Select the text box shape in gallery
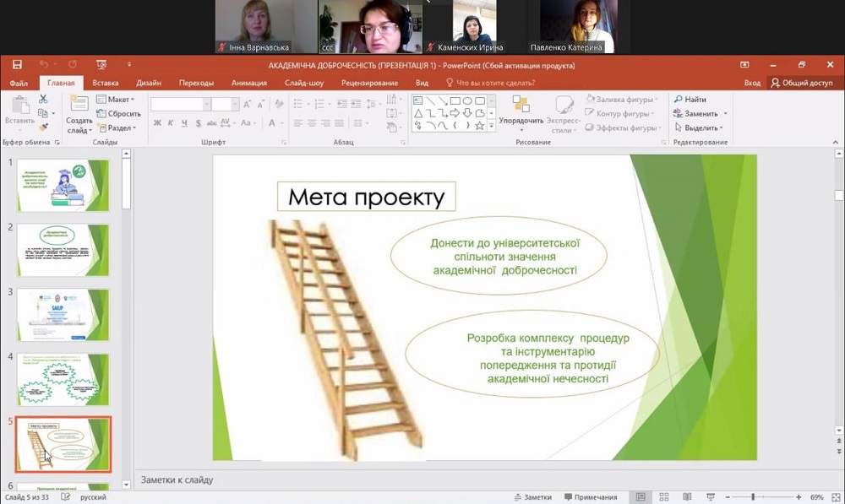This screenshot has width=845, height=504. [417, 100]
